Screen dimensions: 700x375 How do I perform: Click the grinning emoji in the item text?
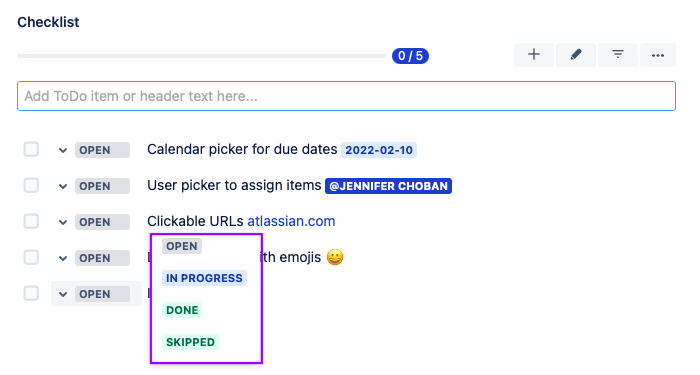point(335,258)
